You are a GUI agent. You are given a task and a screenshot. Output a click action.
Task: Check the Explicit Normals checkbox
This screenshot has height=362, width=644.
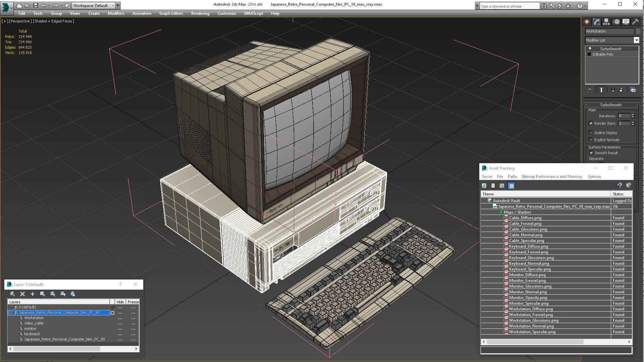point(591,140)
